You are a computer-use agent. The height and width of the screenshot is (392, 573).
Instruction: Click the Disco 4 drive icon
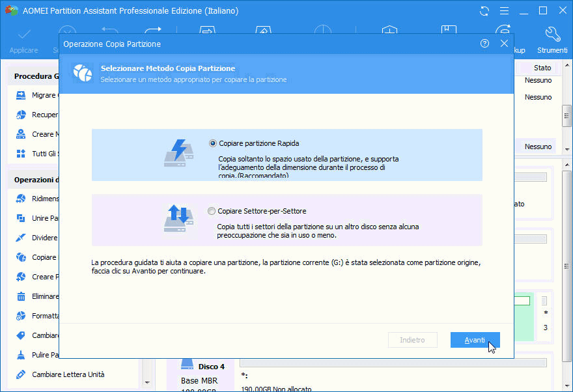click(187, 365)
